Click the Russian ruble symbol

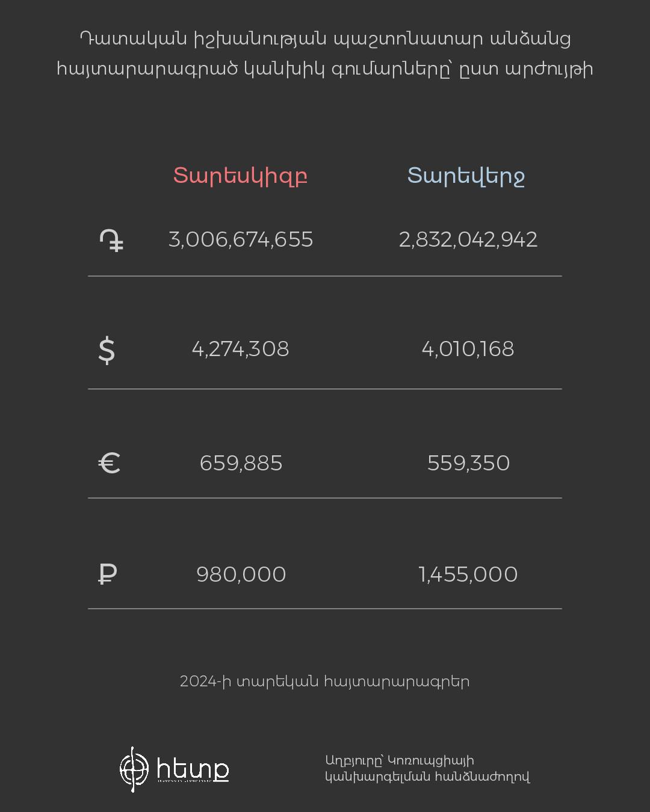click(x=107, y=574)
